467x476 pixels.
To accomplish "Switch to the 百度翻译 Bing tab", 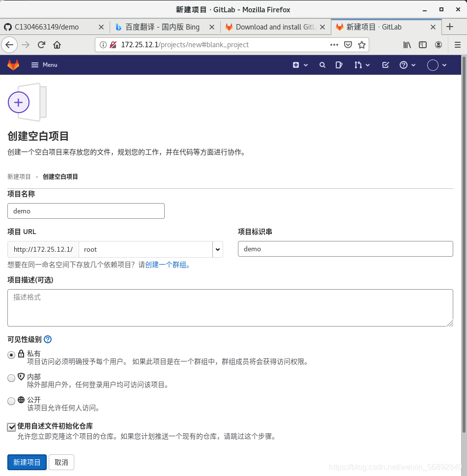I will (x=162, y=27).
